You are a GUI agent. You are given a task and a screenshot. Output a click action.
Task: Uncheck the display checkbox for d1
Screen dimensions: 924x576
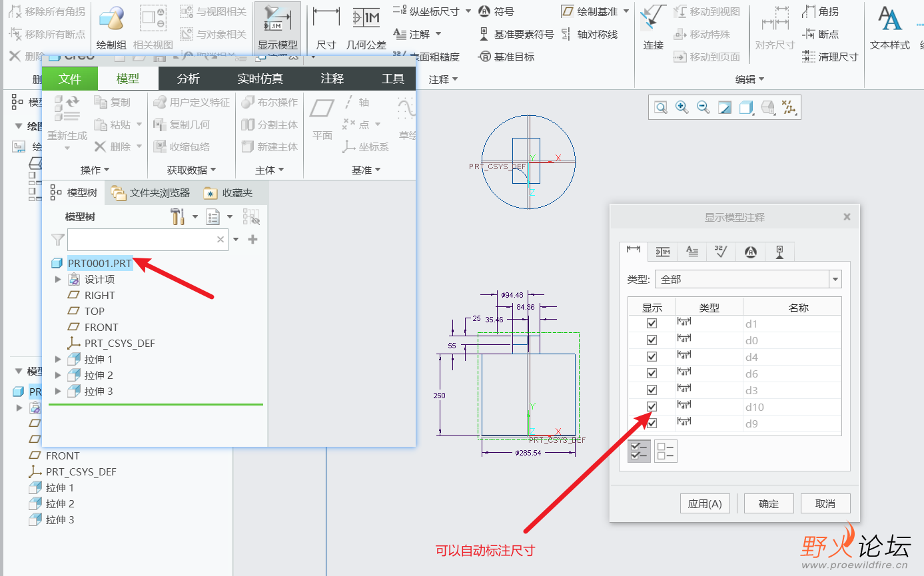[652, 323]
